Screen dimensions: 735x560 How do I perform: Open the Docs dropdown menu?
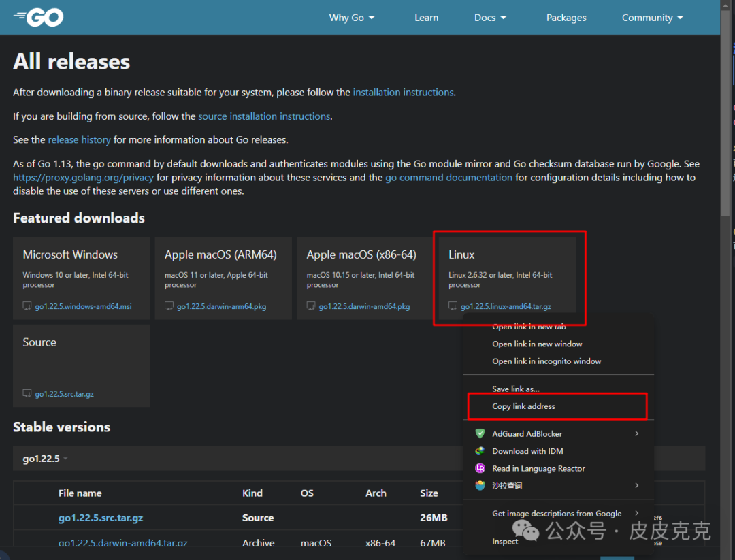[x=490, y=18]
